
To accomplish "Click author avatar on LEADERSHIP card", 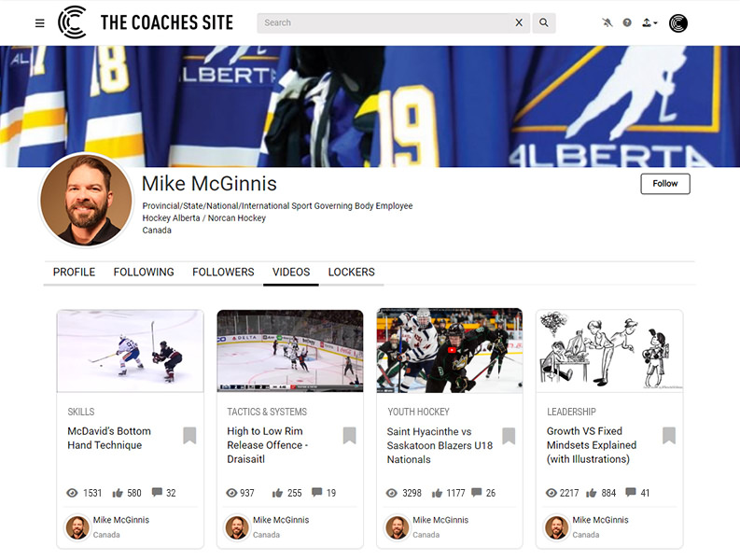I will [x=556, y=527].
